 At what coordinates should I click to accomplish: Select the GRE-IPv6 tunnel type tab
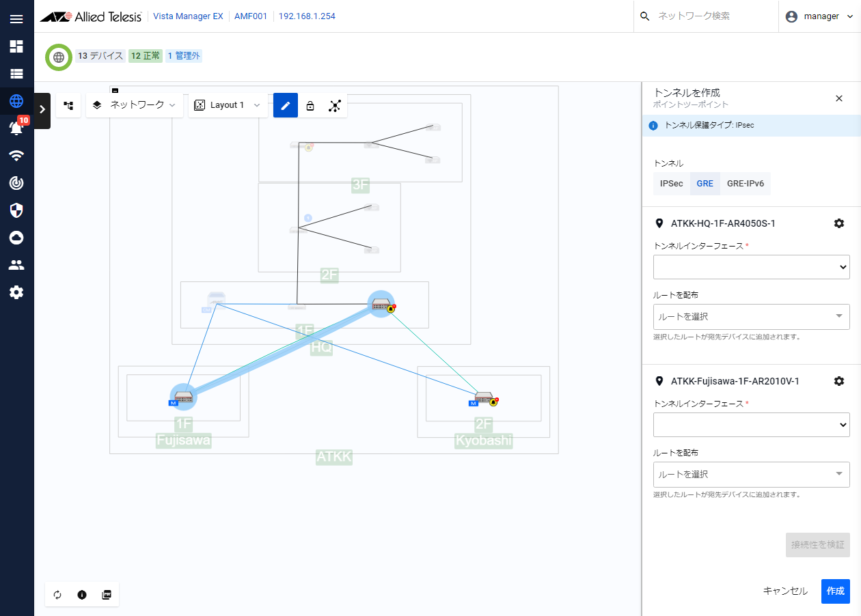tap(746, 184)
